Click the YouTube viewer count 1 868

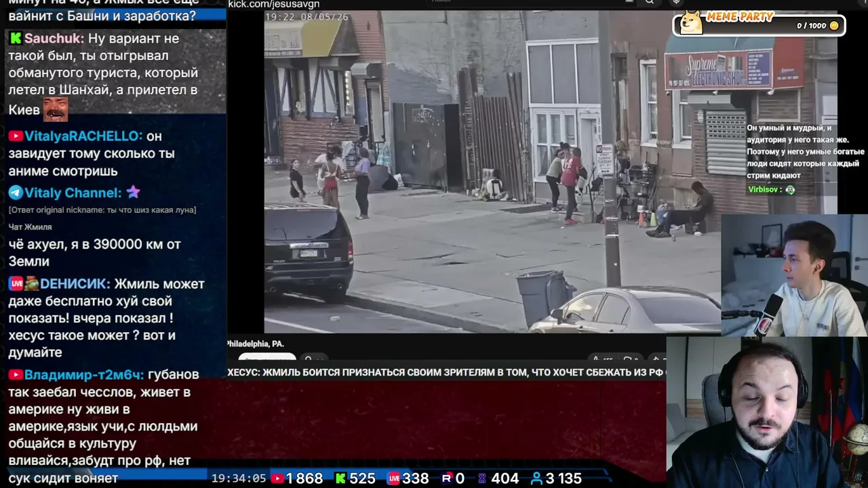(304, 479)
